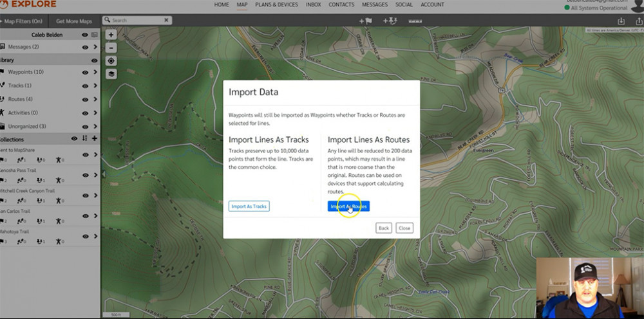The height and width of the screenshot is (319, 644).
Task: Hide Waypoints (10) on the map
Action: [85, 72]
